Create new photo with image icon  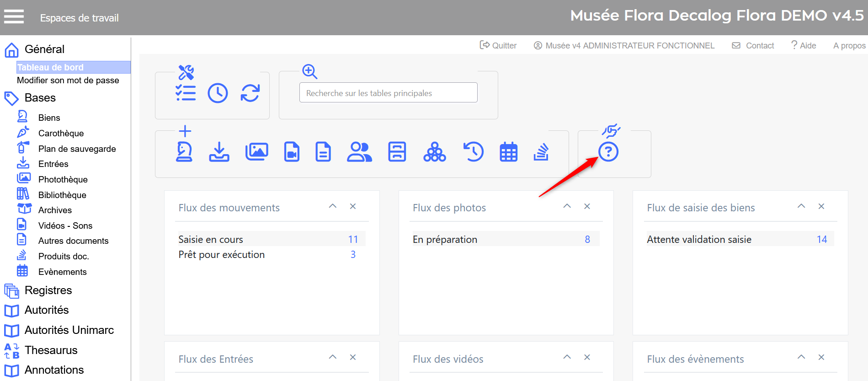tap(256, 152)
